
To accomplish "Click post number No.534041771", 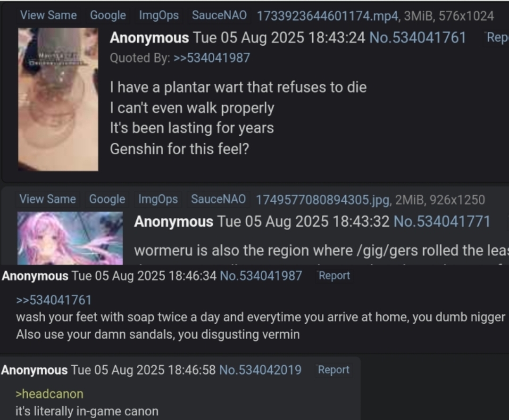I will point(442,222).
